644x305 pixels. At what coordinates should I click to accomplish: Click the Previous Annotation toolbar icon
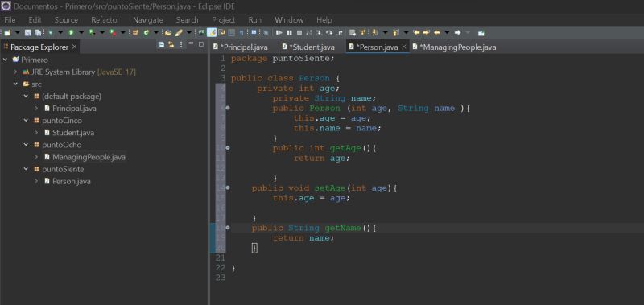tap(395, 32)
